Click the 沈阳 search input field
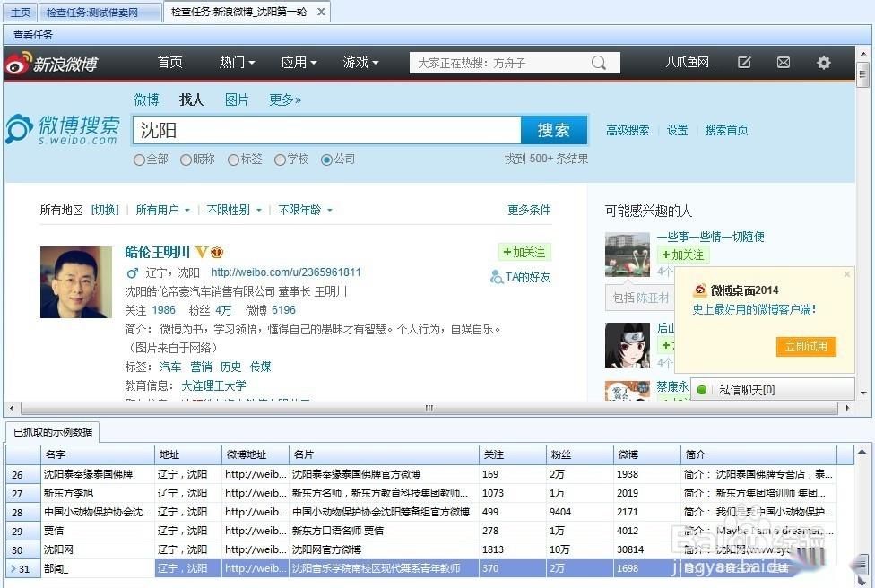Image resolution: width=875 pixels, height=588 pixels. [x=327, y=130]
